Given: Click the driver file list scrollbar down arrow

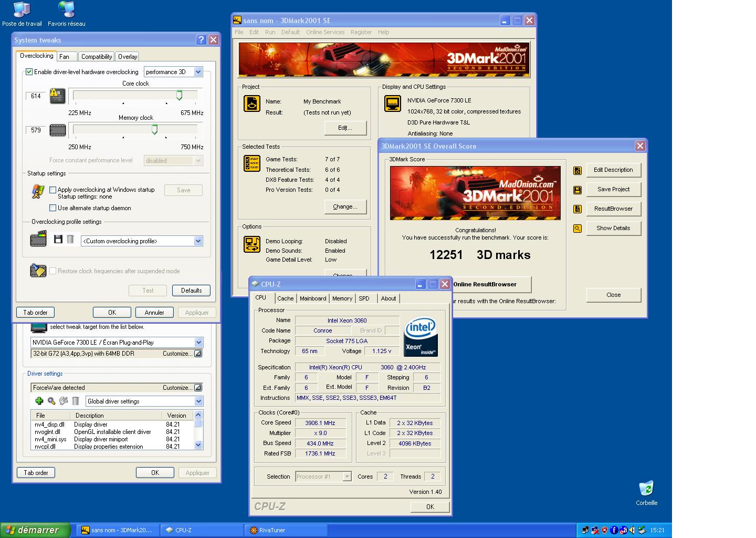Looking at the screenshot, I should click(x=198, y=445).
